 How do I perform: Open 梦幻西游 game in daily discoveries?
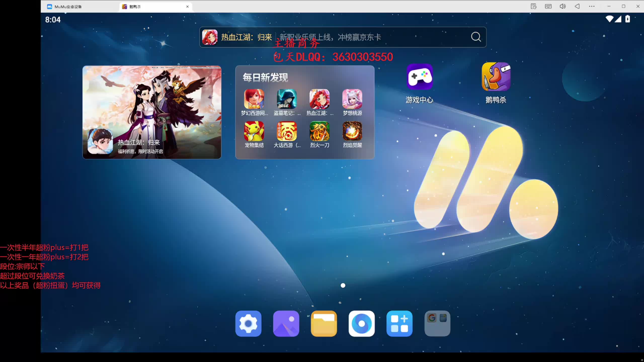[x=254, y=99]
